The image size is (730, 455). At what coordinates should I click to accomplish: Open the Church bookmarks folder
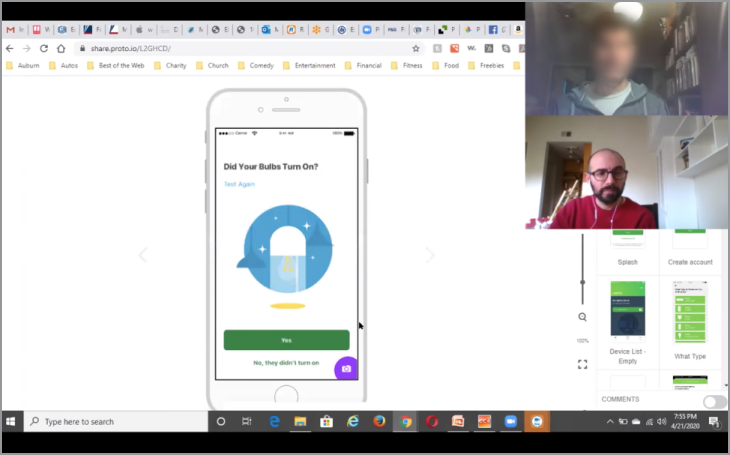(212, 66)
